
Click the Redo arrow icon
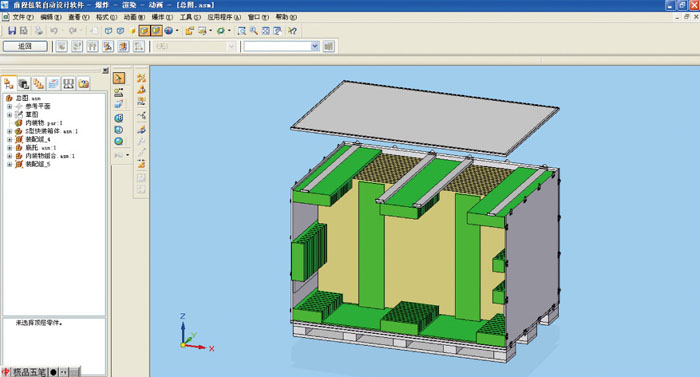(73, 30)
